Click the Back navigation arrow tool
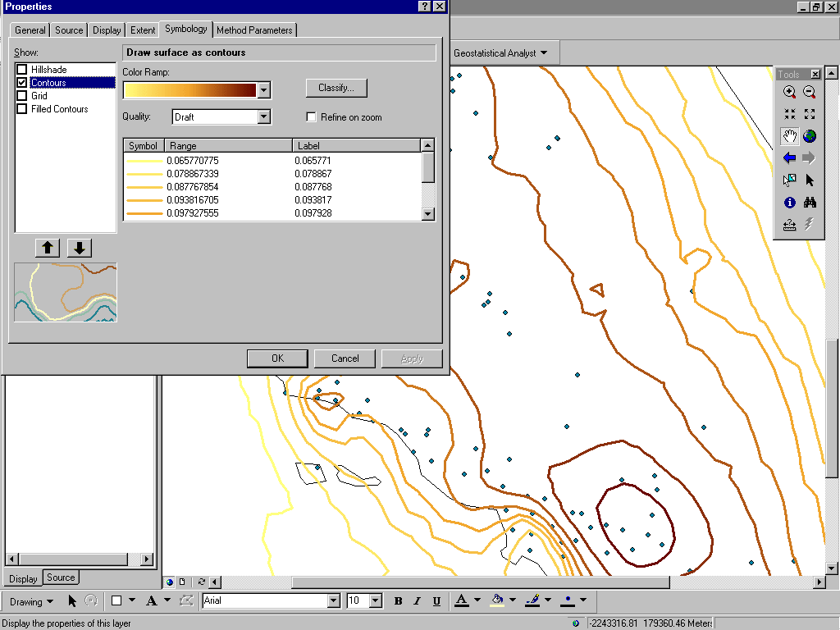 click(x=789, y=157)
